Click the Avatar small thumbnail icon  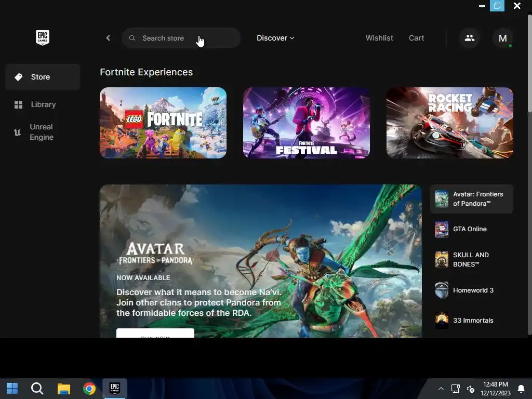[x=442, y=199]
